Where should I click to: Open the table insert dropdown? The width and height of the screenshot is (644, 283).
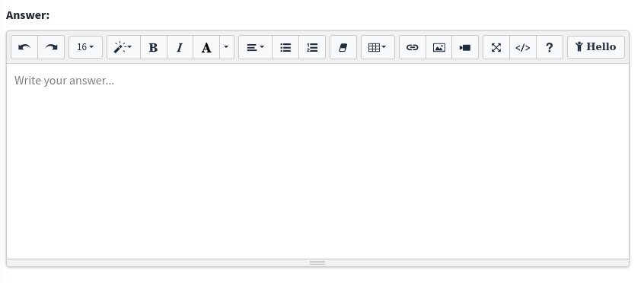point(378,47)
